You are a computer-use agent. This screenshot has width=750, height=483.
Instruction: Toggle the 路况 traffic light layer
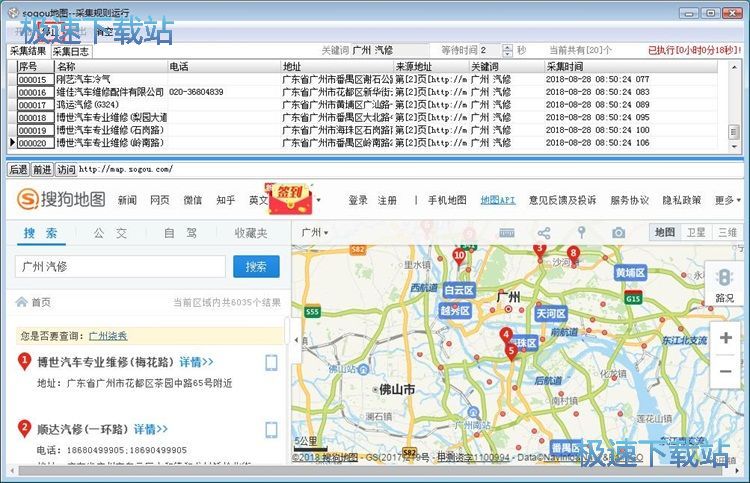pos(724,285)
